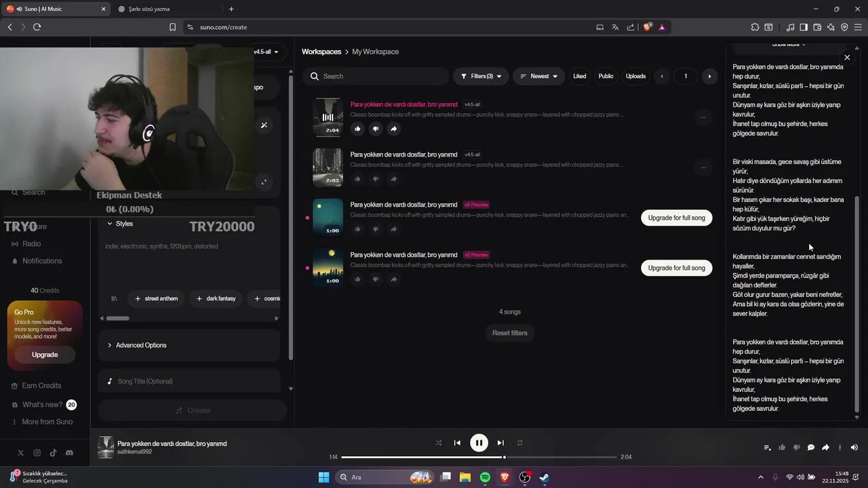Screen dimensions: 868x488
Task: Skip to the next track
Action: point(500,443)
